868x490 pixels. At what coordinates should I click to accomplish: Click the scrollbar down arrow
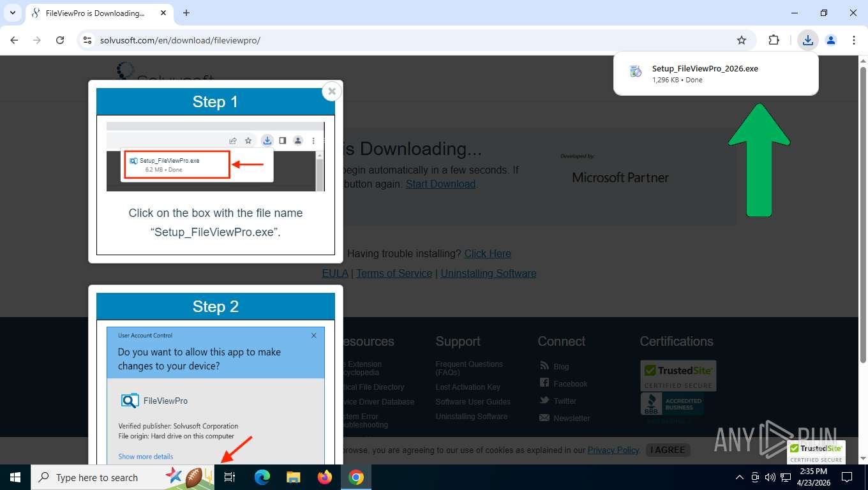coord(862,458)
